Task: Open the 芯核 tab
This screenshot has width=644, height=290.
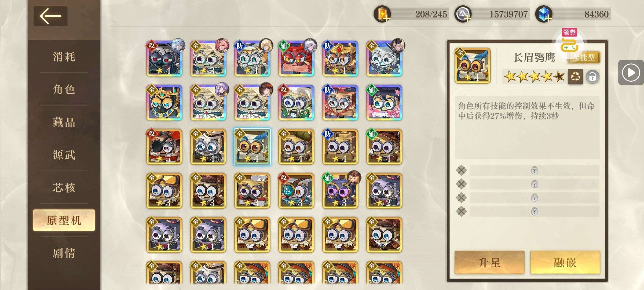Action: pos(64,187)
